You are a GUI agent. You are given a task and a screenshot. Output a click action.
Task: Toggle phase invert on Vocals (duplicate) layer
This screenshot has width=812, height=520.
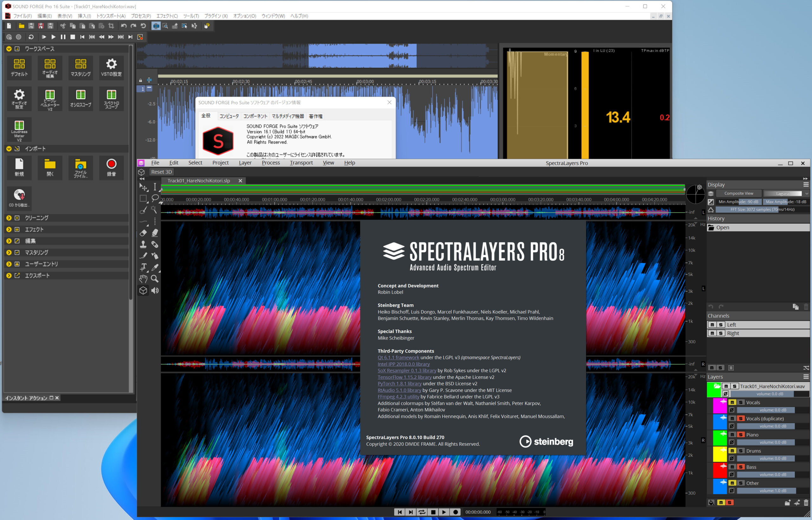(x=732, y=426)
